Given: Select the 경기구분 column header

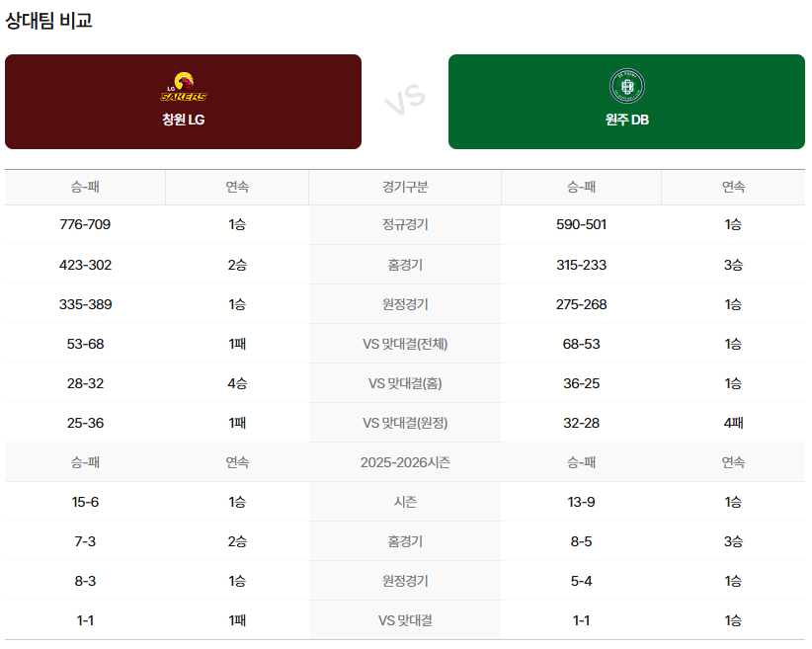Looking at the screenshot, I should (405, 187).
